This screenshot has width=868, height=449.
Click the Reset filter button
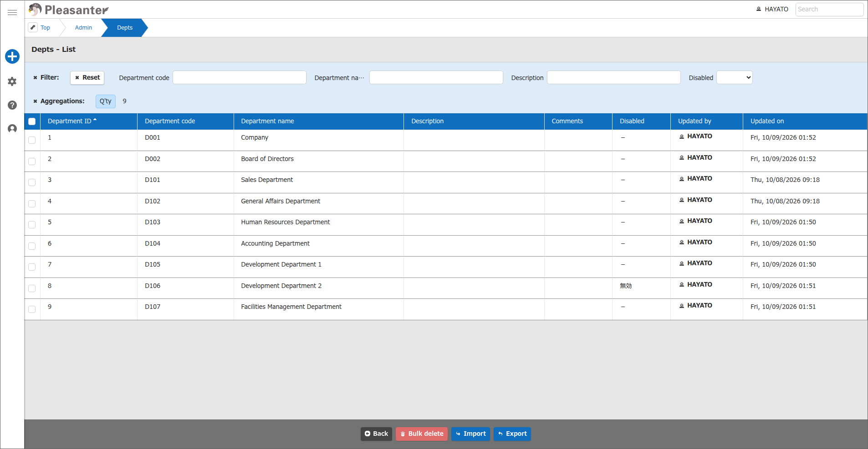[87, 78]
